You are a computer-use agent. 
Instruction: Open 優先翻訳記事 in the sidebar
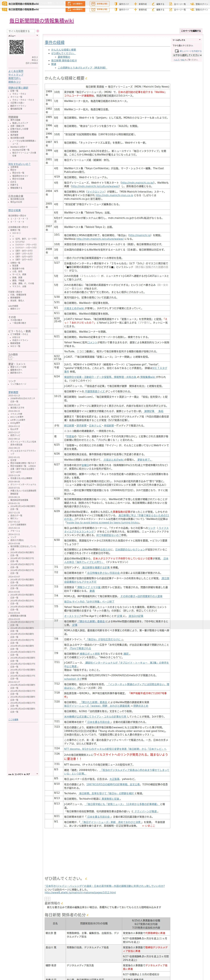tap(16, 109)
